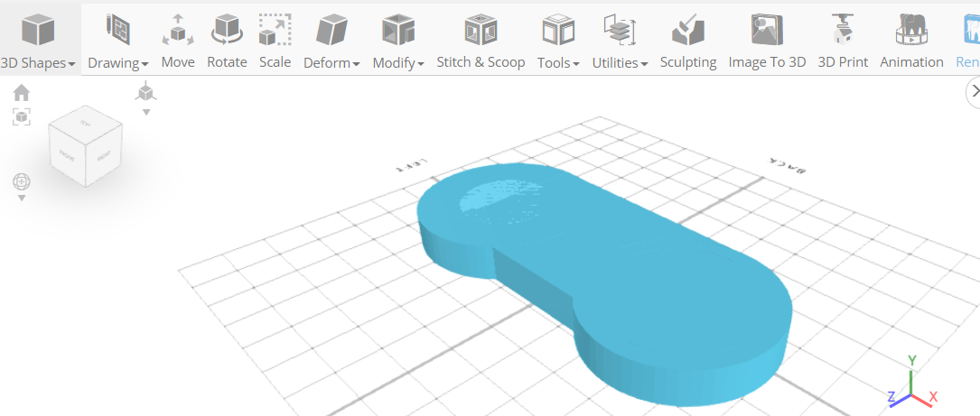Click the front face of view cube
Image resolution: width=980 pixels, height=416 pixels.
pyautogui.click(x=67, y=153)
